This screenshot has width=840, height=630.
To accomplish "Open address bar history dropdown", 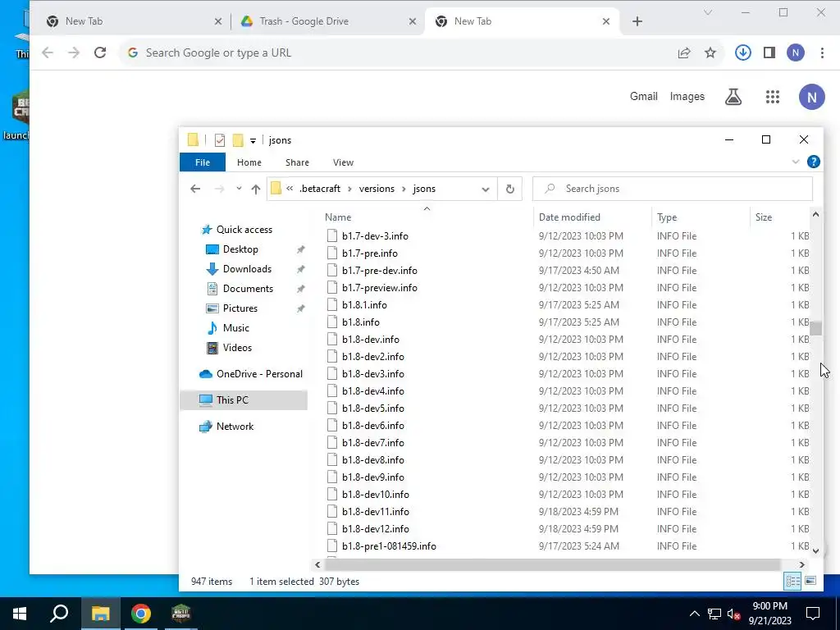I will [x=486, y=189].
